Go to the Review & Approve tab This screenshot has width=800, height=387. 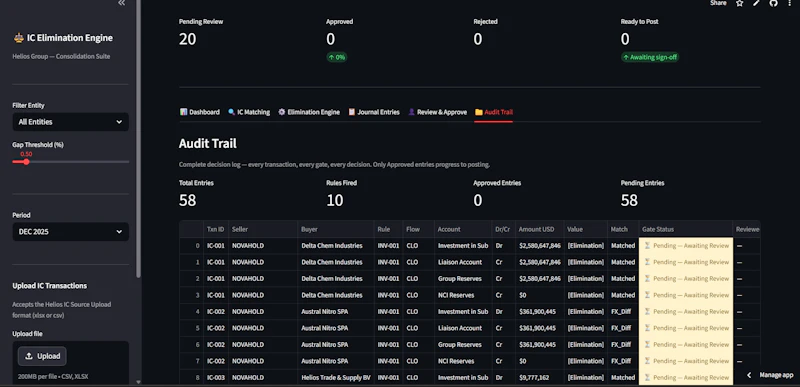point(437,112)
